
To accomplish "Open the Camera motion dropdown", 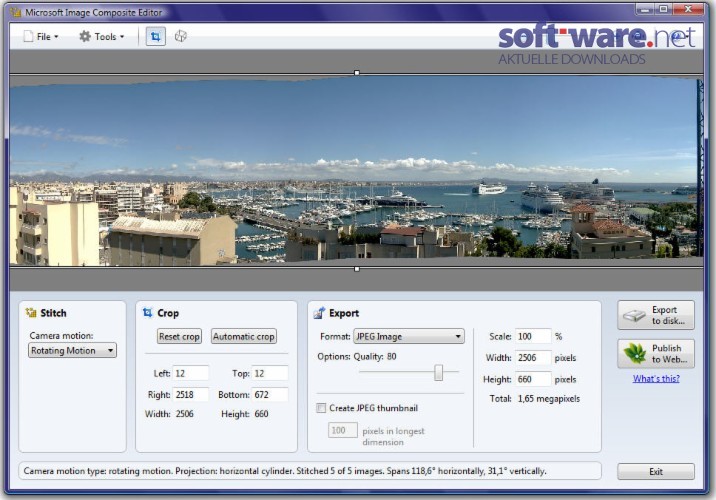I will coord(72,350).
